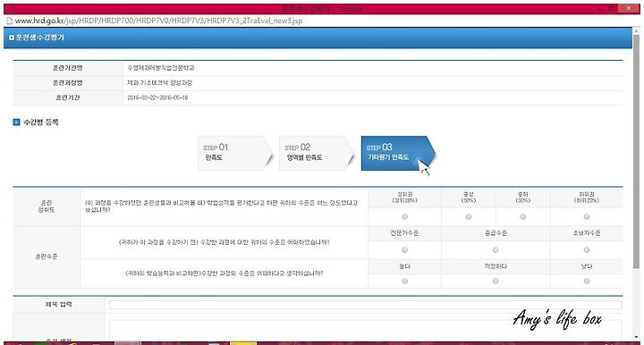Click the question about course level versus ability
The width and height of the screenshot is (644, 345).
coord(225,273)
